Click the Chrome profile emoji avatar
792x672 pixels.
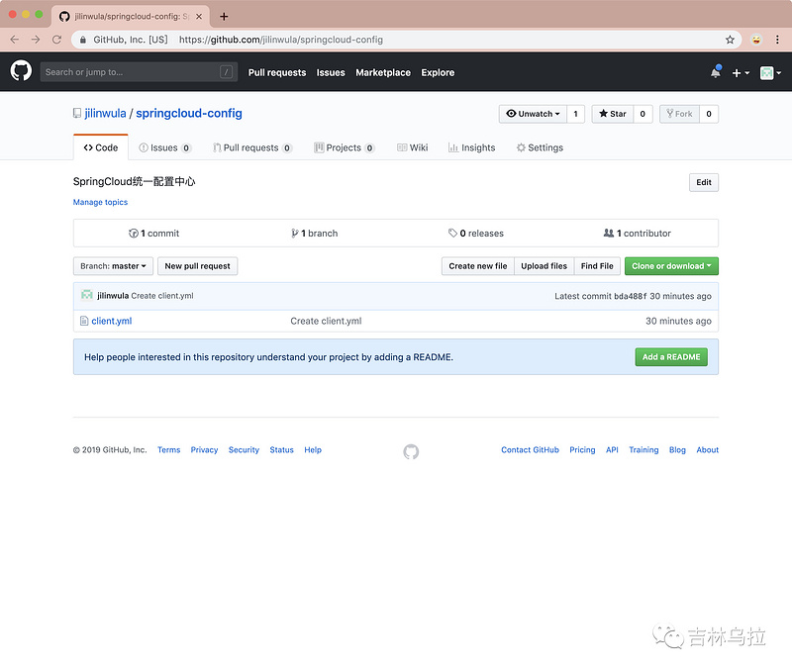pos(756,40)
